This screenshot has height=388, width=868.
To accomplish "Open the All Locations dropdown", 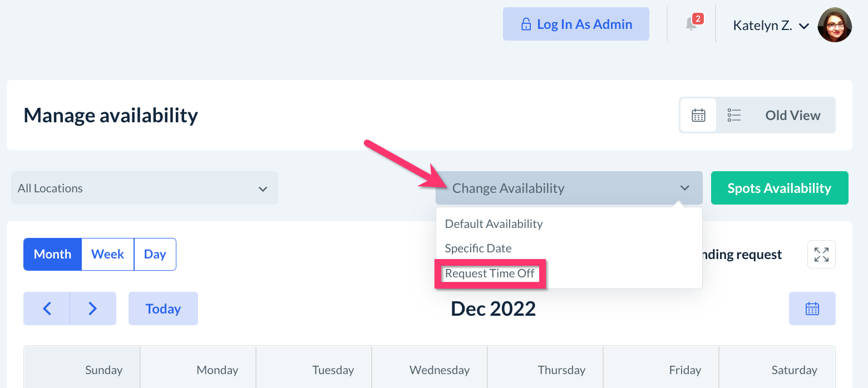I will 144,188.
